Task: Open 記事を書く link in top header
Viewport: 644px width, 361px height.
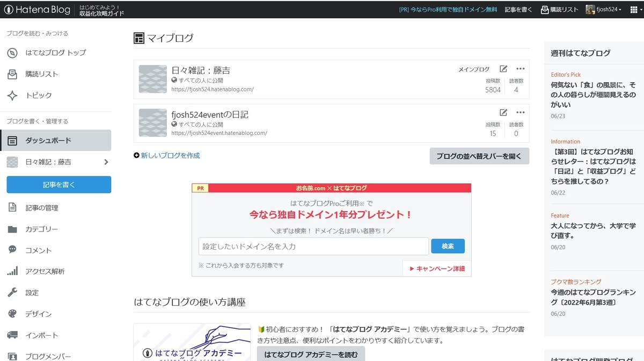Action: (519, 10)
